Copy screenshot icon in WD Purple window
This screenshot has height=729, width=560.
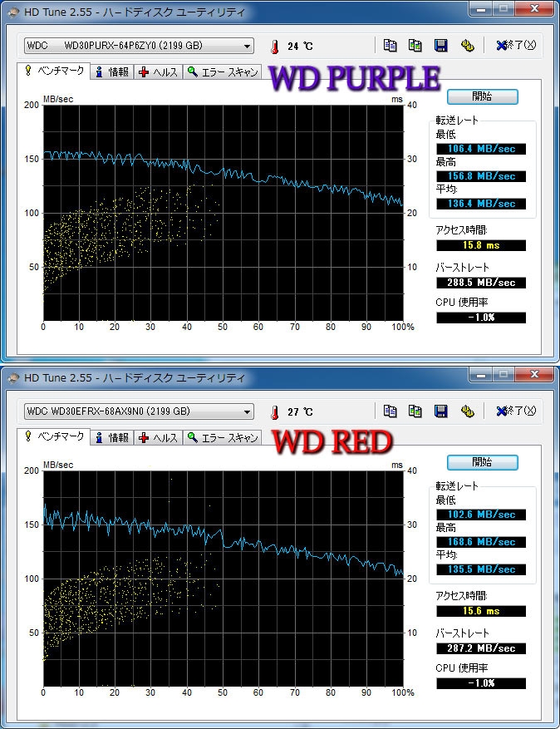pyautogui.click(x=415, y=45)
